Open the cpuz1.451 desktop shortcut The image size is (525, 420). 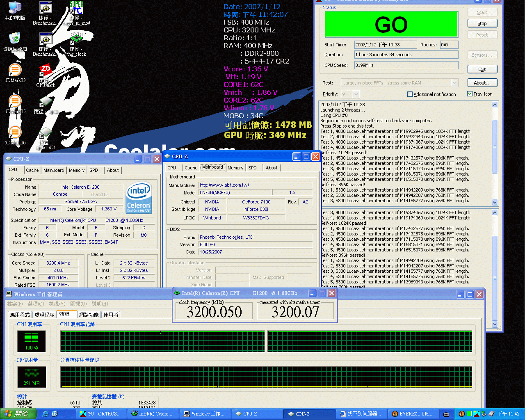point(46,138)
